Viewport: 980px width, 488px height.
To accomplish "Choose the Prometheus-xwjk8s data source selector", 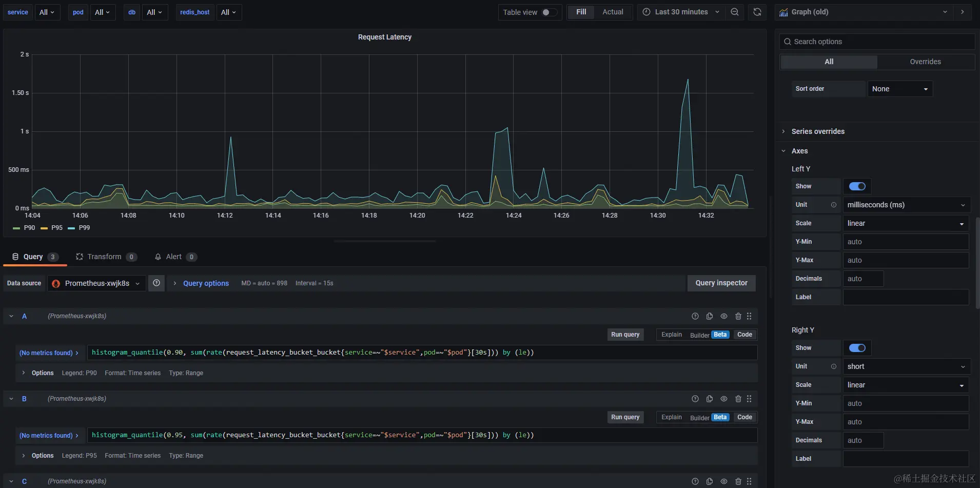I will tap(97, 283).
